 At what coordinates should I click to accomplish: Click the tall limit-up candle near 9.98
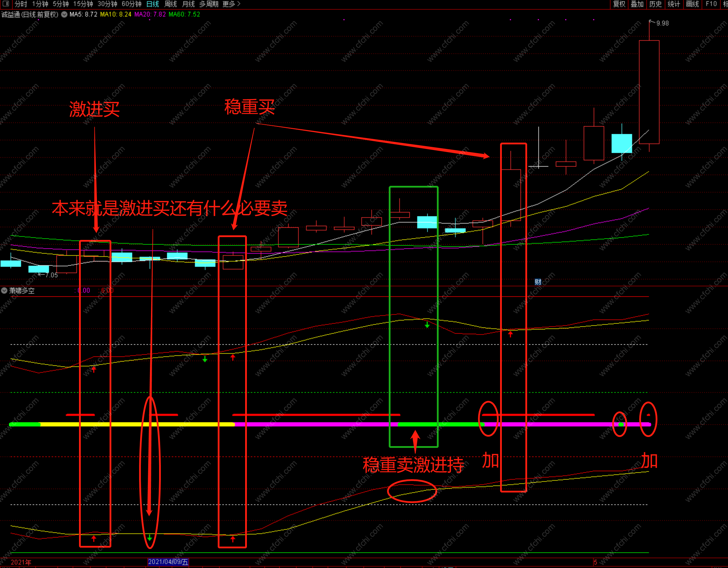coord(649,92)
